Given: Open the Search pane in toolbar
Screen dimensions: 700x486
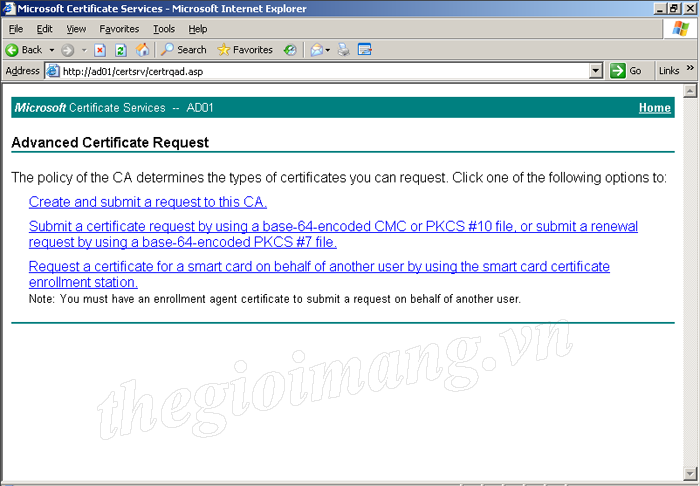Looking at the screenshot, I should (183, 50).
